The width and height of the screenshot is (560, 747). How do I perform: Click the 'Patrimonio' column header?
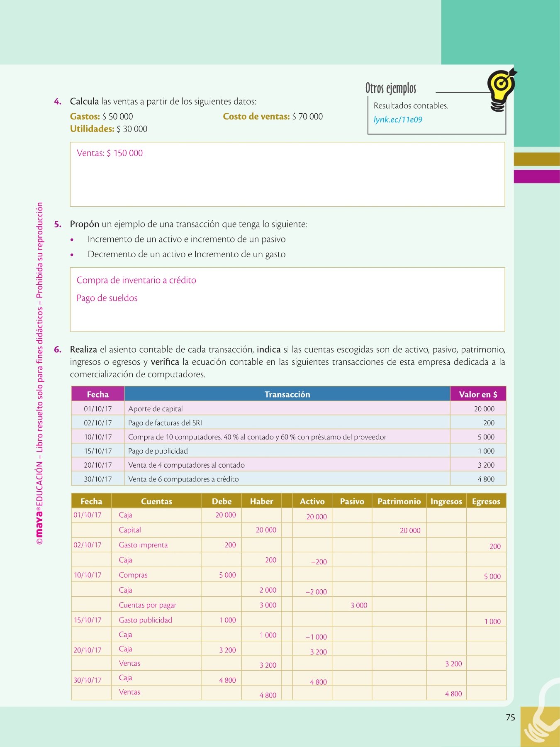coord(399,501)
